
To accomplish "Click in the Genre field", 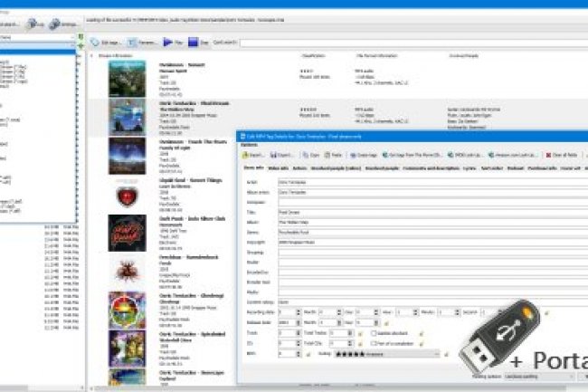I will click(432, 232).
